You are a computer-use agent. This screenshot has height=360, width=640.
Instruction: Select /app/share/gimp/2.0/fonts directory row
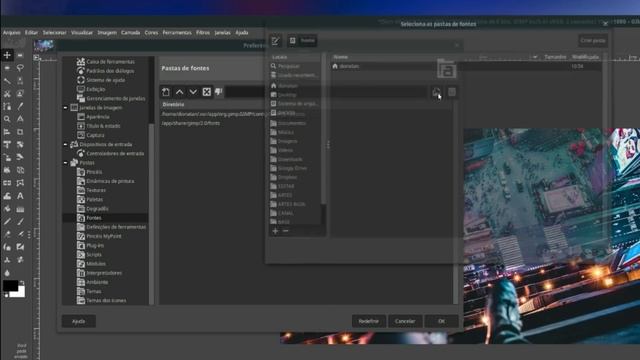[191, 123]
